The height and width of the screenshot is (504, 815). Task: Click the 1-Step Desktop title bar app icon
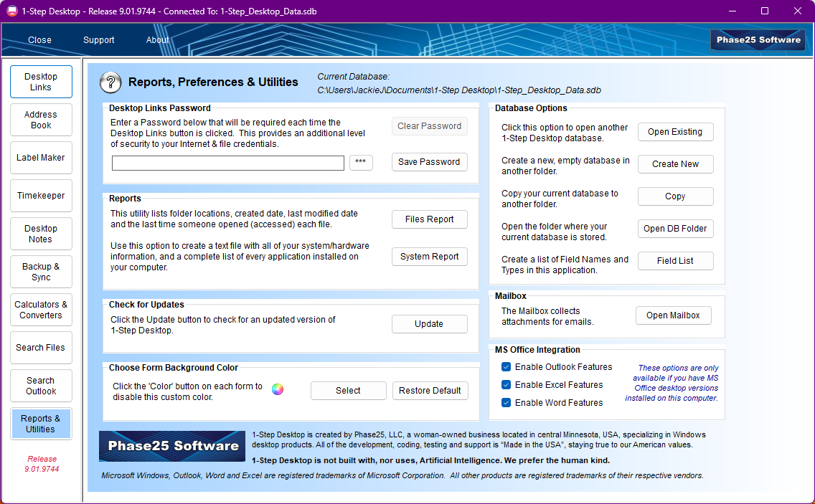(11, 11)
